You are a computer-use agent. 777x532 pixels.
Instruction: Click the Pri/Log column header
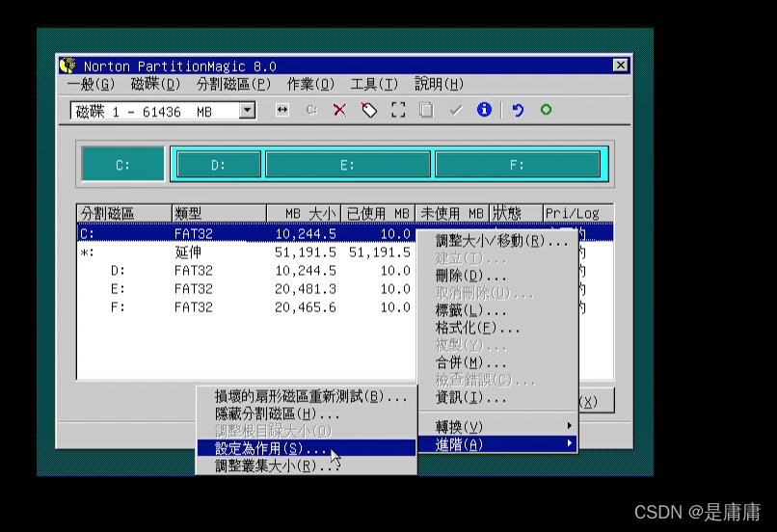pyautogui.click(x=577, y=214)
